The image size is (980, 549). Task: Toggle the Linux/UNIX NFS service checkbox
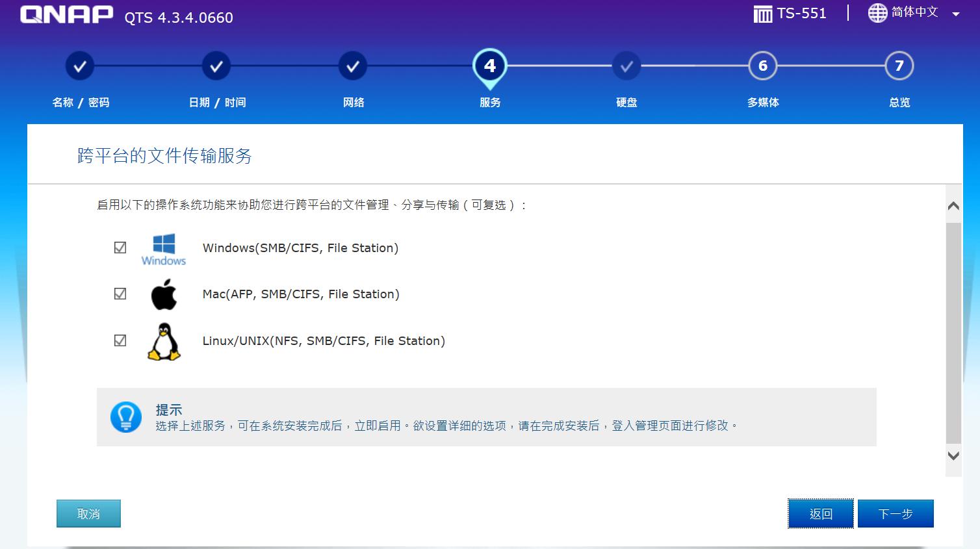pos(120,340)
